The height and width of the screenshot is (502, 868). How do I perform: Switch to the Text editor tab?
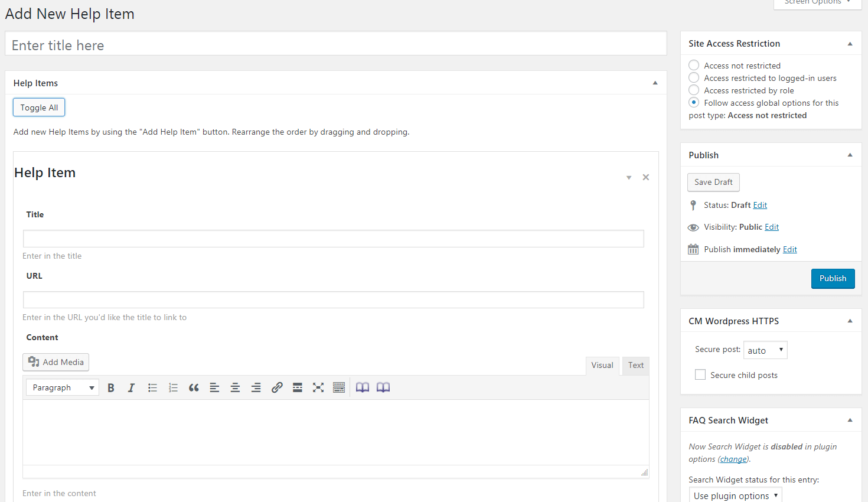pyautogui.click(x=635, y=366)
